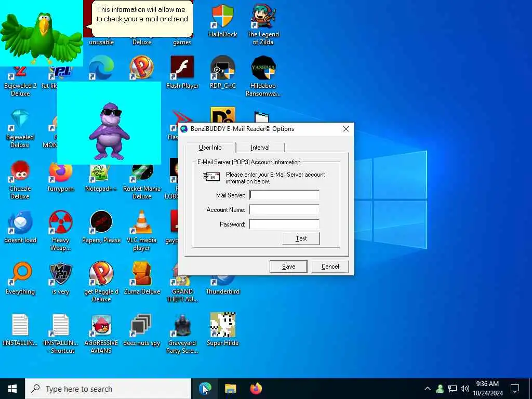The width and height of the screenshot is (532, 399).
Task: Click the Test button
Action: click(x=301, y=238)
